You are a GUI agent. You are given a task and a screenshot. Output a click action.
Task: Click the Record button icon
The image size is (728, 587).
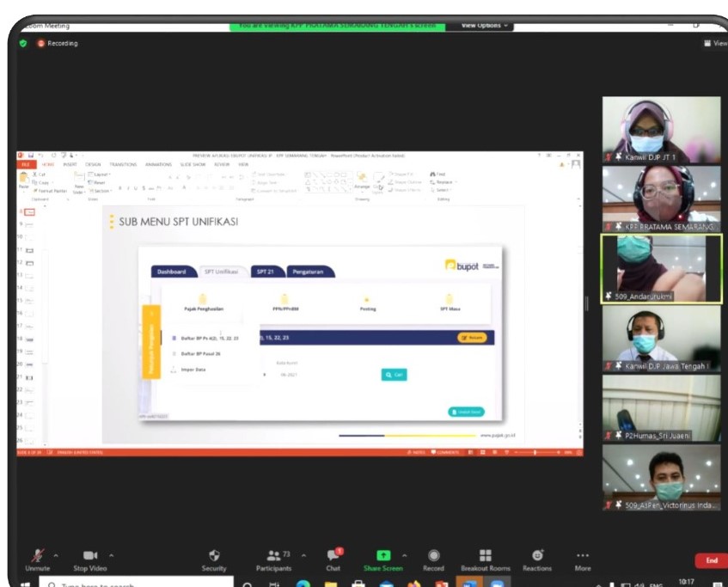[x=433, y=556]
